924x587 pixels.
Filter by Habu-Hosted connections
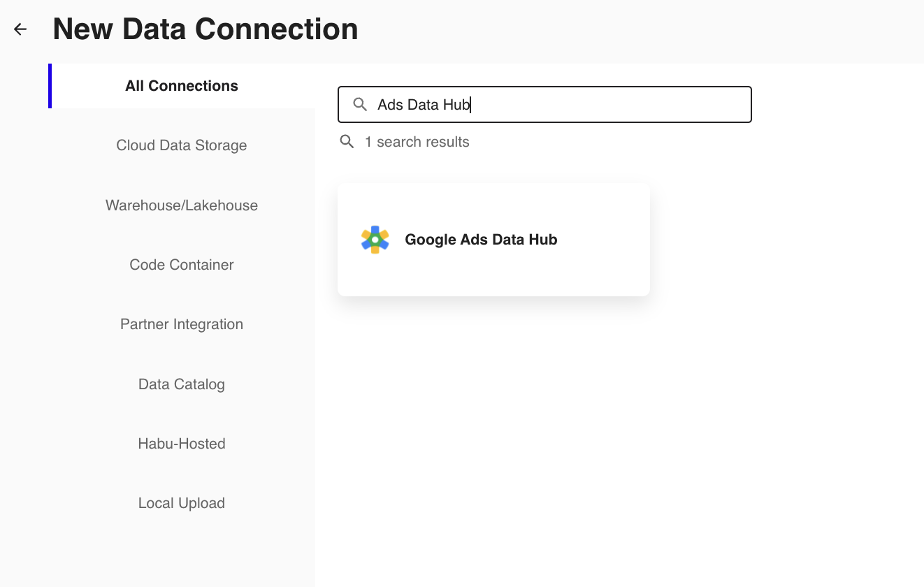click(182, 444)
